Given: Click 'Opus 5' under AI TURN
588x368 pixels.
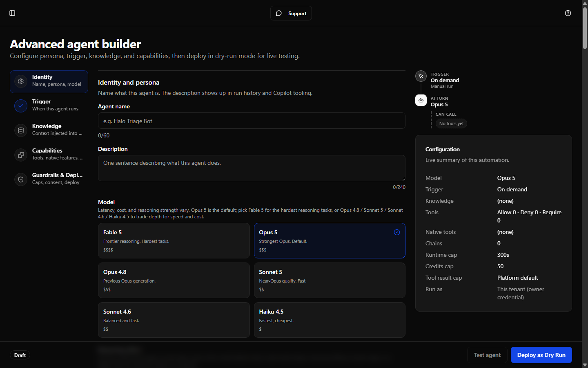Looking at the screenshot, I should point(439,104).
